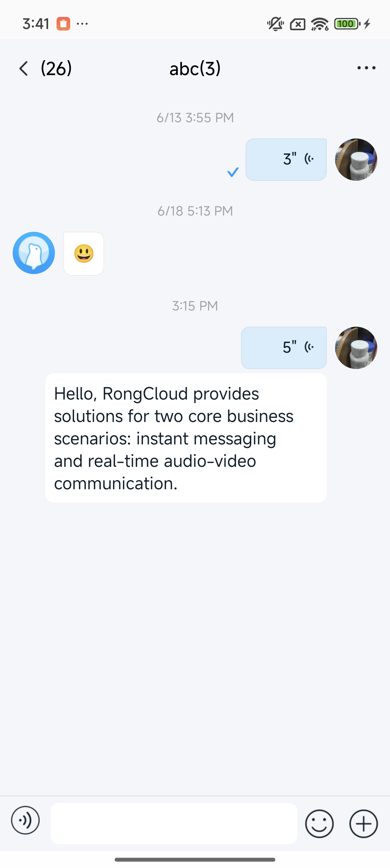390x868 pixels.
Task: Open my avatar beside the 5" message
Action: click(x=356, y=348)
